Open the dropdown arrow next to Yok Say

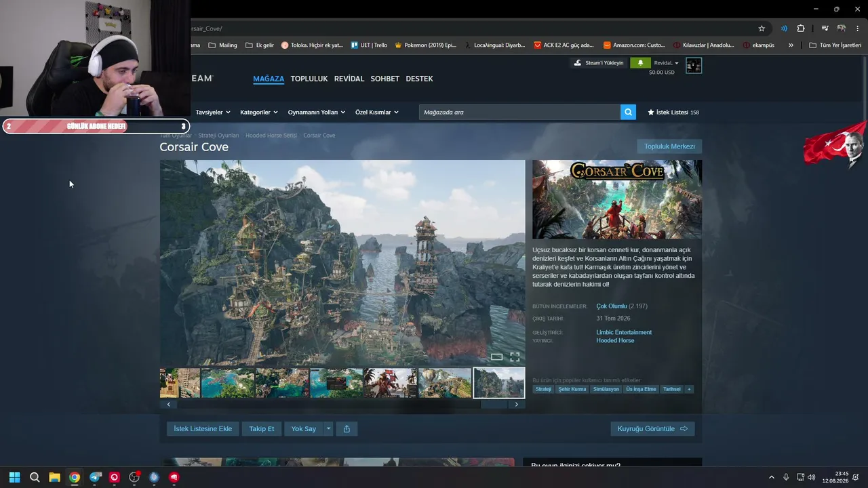(328, 428)
